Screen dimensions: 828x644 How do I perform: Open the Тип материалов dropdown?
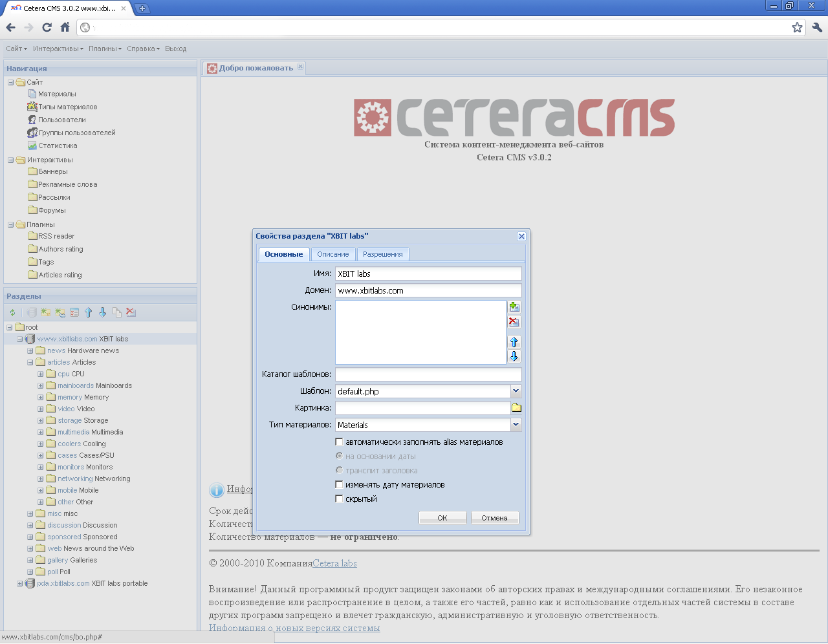(x=516, y=425)
